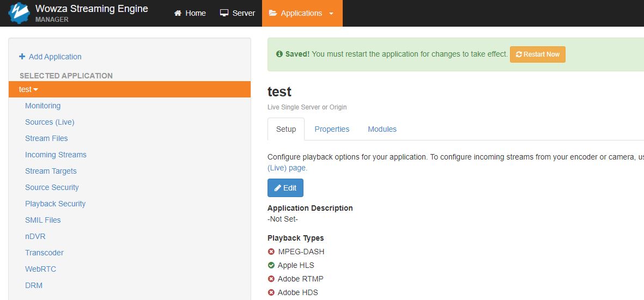
Task: Open Sources (Live) in the sidebar
Action: click(50, 123)
